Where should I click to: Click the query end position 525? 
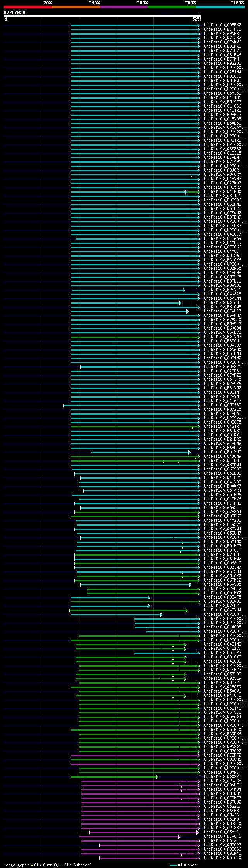[196, 19]
